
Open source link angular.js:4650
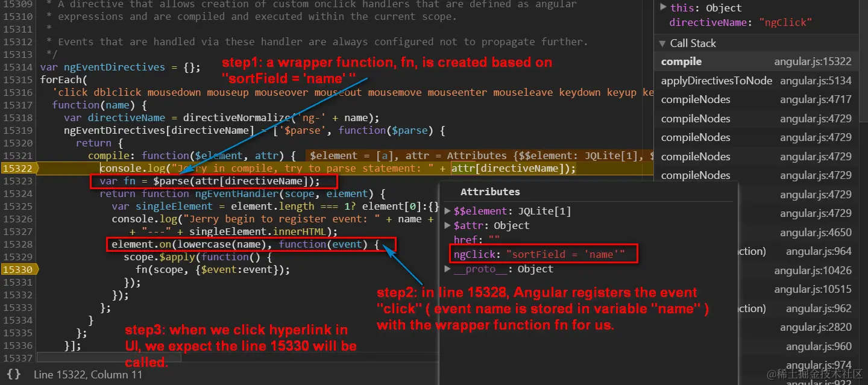[816, 233]
